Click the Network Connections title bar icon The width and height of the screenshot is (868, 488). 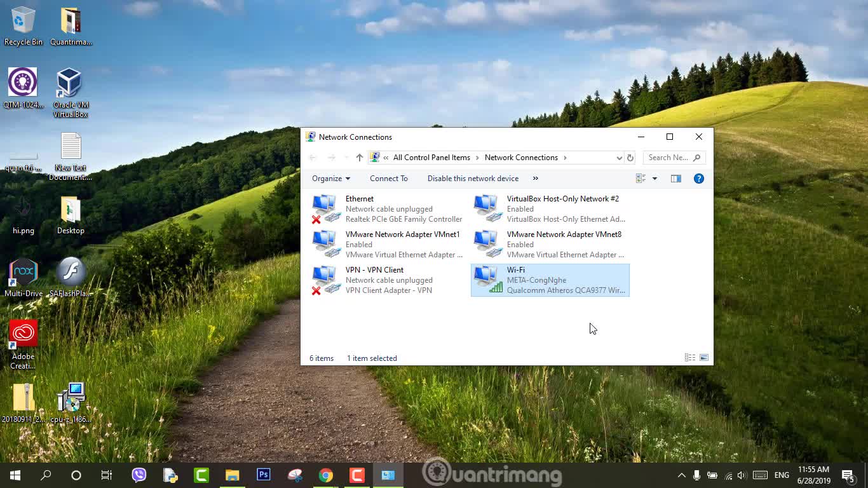click(x=311, y=137)
